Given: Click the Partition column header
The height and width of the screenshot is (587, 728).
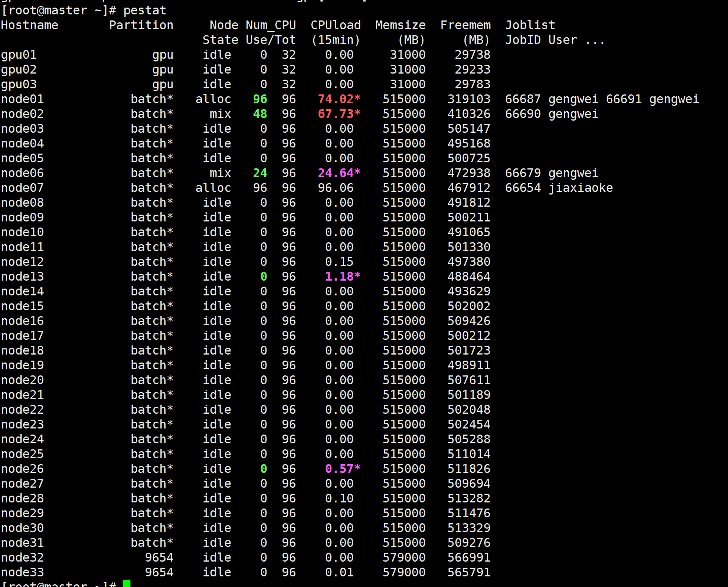Looking at the screenshot, I should tap(141, 25).
